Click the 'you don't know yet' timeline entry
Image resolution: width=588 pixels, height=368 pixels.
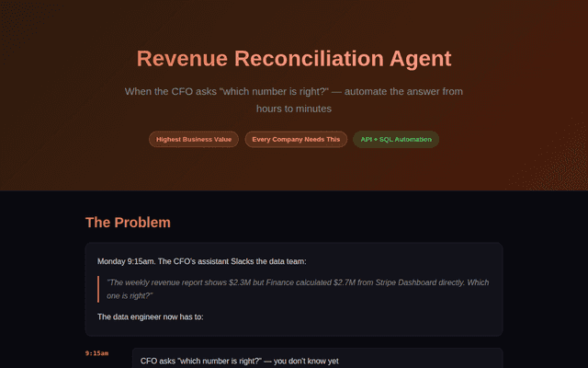point(317,358)
